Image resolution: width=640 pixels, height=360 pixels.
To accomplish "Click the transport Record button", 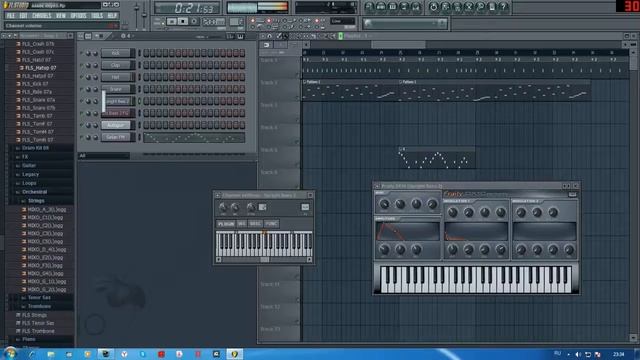I will [194, 21].
